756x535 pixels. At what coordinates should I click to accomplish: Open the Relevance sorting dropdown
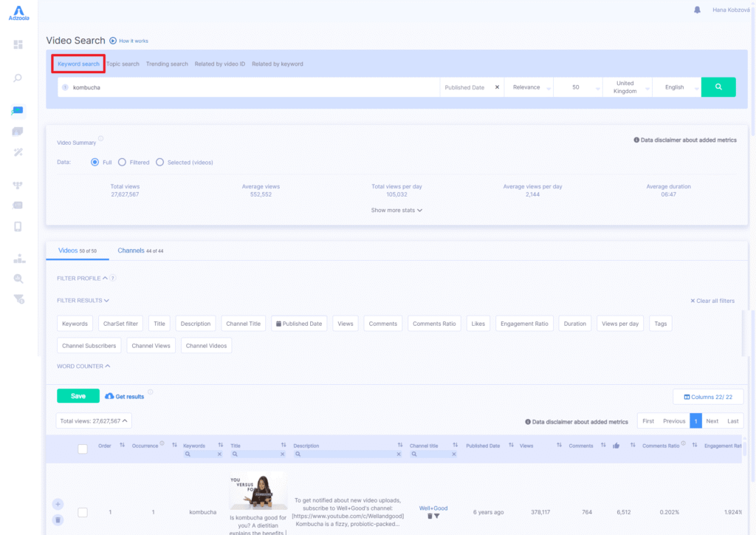526,86
